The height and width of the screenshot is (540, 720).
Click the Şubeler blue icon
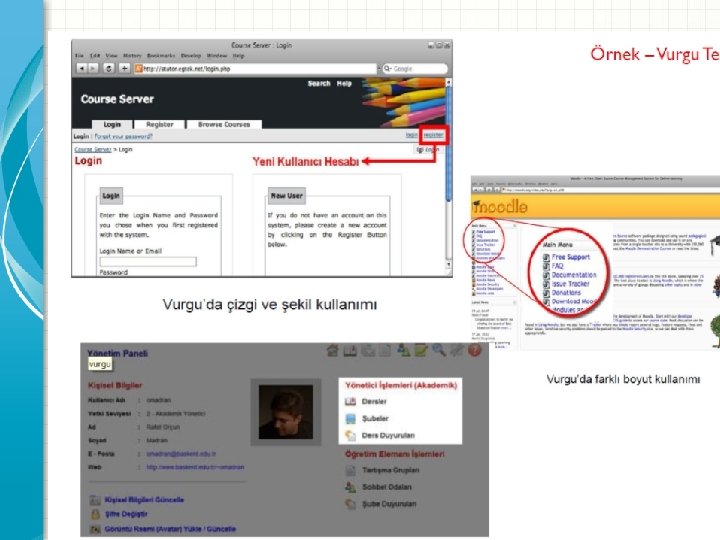[350, 419]
